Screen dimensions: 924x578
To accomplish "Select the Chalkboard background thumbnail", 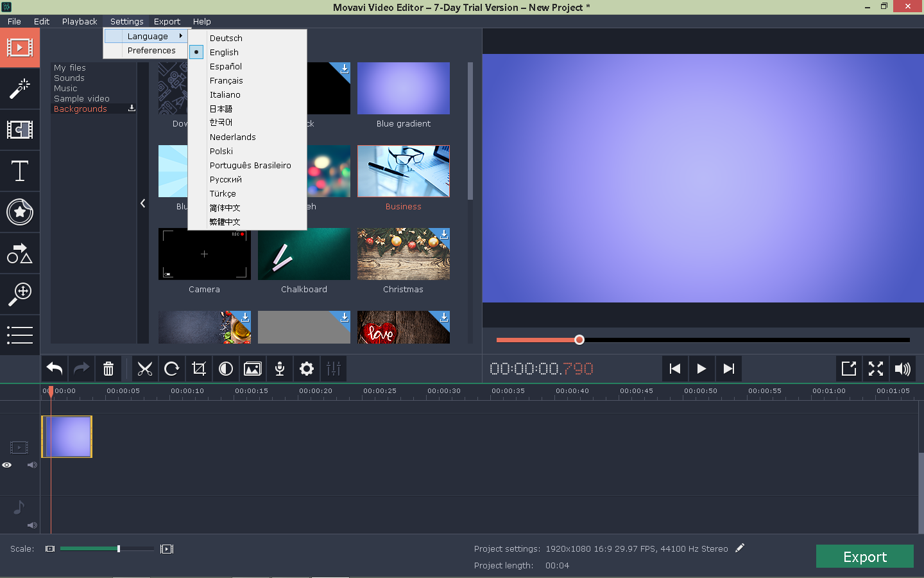I will pyautogui.click(x=304, y=254).
